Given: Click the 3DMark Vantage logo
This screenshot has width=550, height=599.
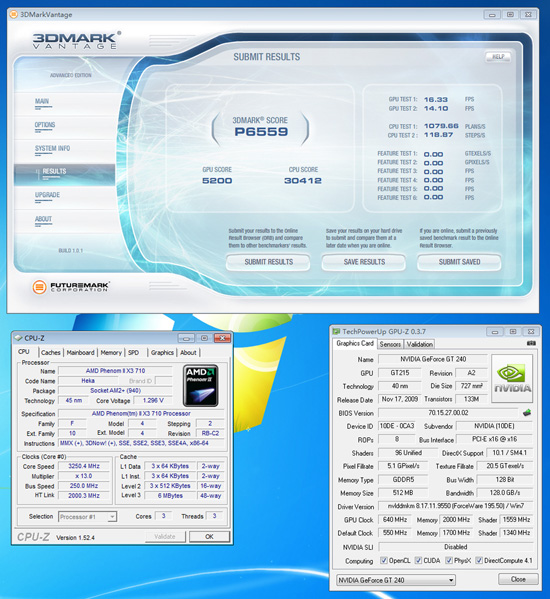Looking at the screenshot, I should 76,40.
